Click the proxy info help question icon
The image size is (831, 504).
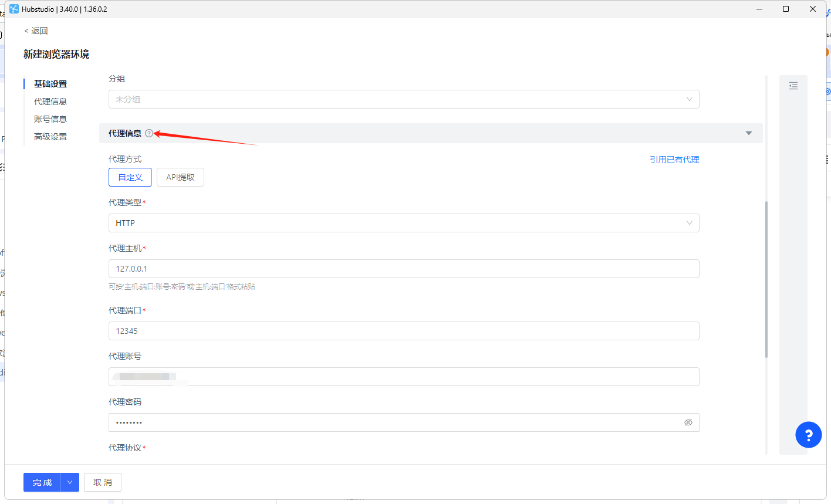[149, 133]
